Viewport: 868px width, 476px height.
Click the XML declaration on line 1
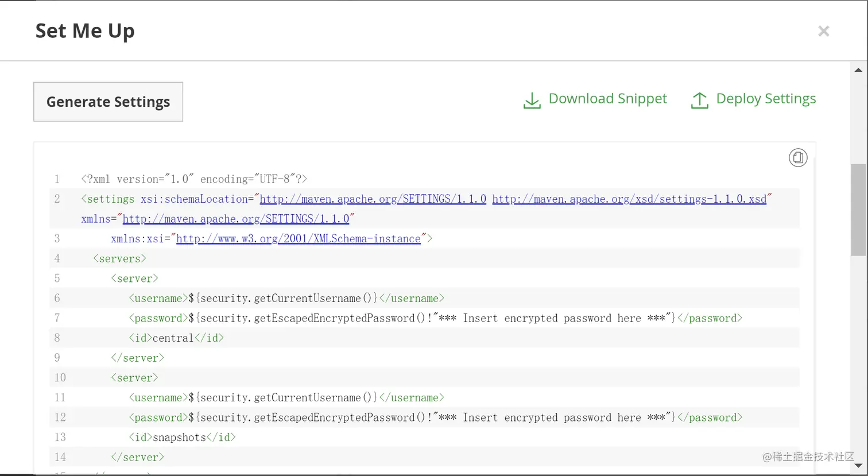coord(194,179)
